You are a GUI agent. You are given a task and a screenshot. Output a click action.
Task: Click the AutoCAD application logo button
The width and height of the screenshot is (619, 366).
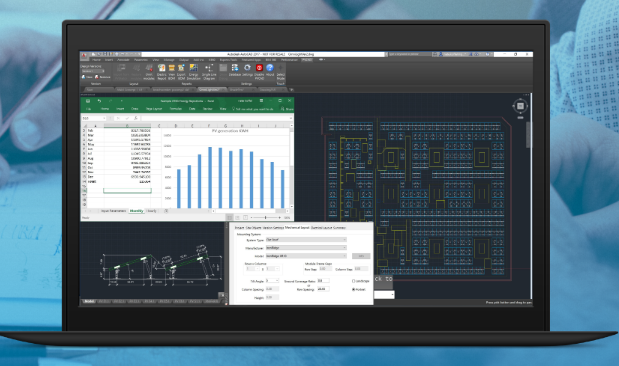(x=84, y=56)
